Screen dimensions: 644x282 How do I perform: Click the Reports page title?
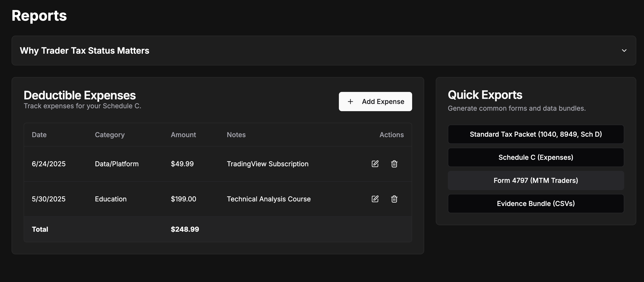pos(39,16)
